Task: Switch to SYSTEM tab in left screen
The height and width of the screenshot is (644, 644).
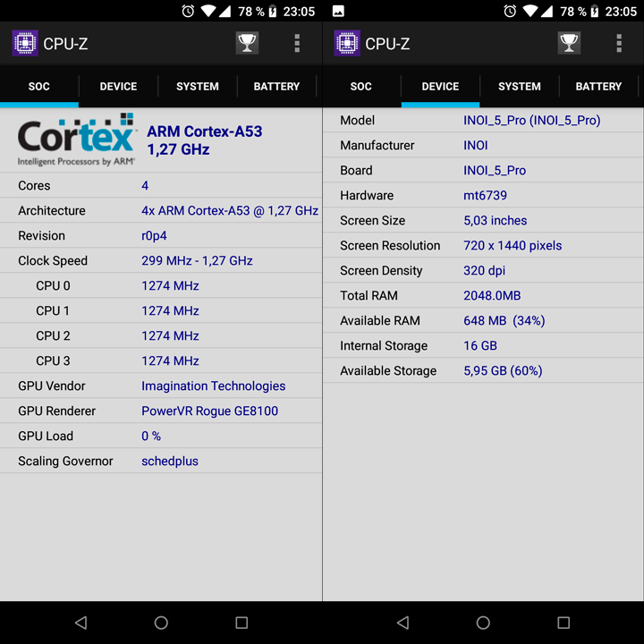Action: point(198,87)
